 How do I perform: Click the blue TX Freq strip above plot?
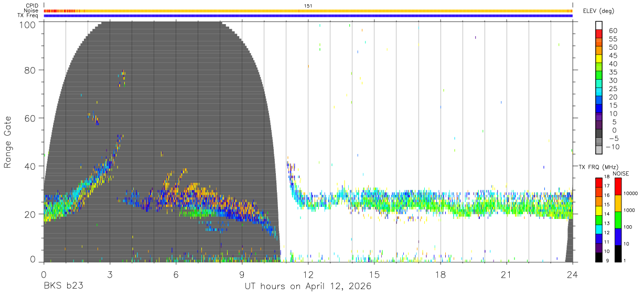[x=308, y=16]
